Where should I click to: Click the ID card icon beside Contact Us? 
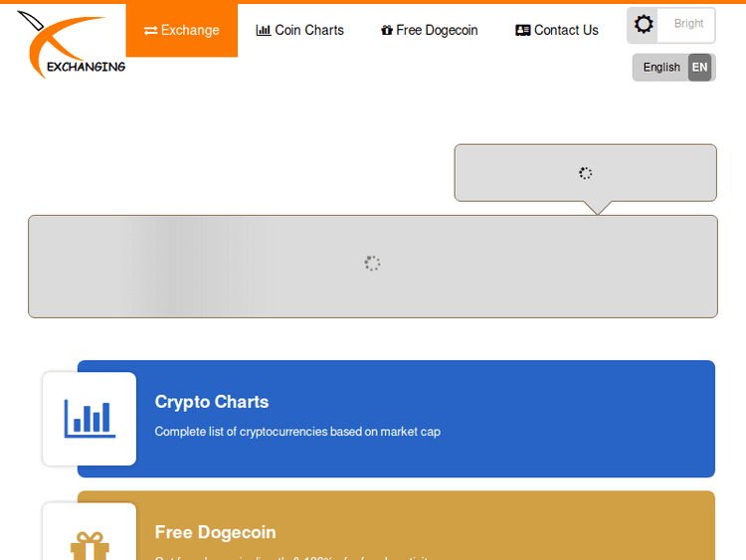click(x=522, y=31)
